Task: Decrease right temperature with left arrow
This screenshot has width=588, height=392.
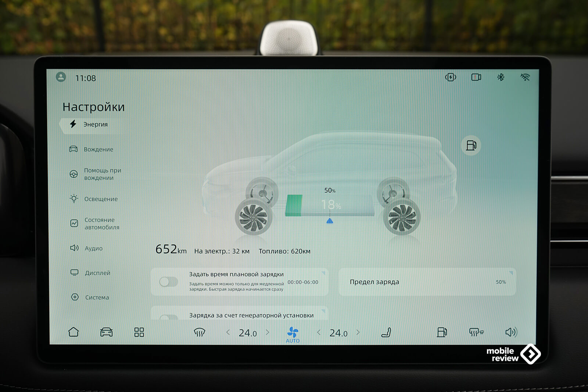Action: tap(319, 332)
